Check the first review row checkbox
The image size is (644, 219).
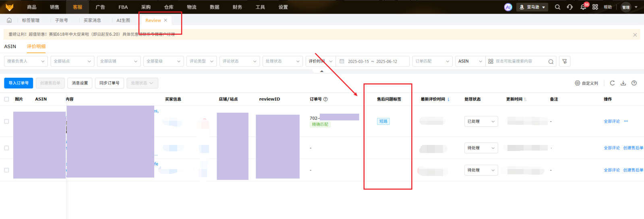pos(6,121)
